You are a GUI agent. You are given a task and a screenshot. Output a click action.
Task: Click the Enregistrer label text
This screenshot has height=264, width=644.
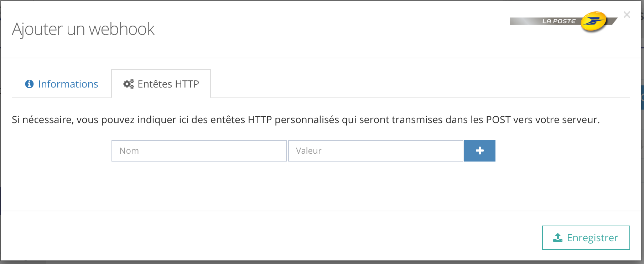592,238
